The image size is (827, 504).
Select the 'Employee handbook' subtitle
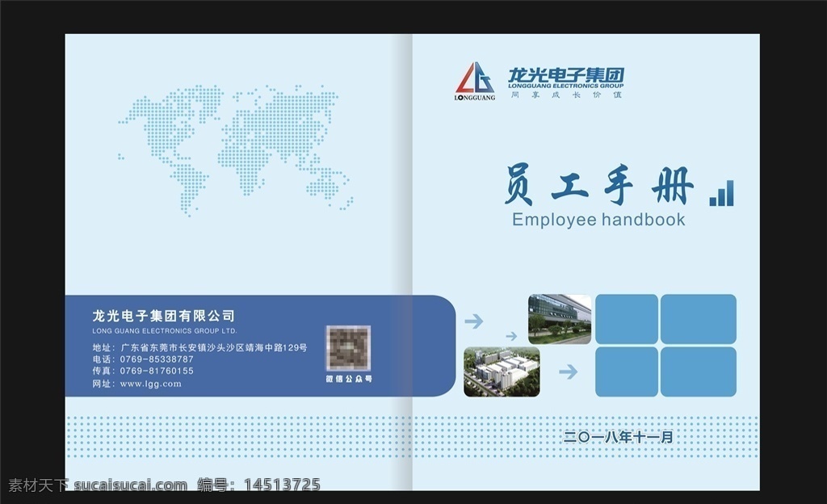pyautogui.click(x=598, y=220)
